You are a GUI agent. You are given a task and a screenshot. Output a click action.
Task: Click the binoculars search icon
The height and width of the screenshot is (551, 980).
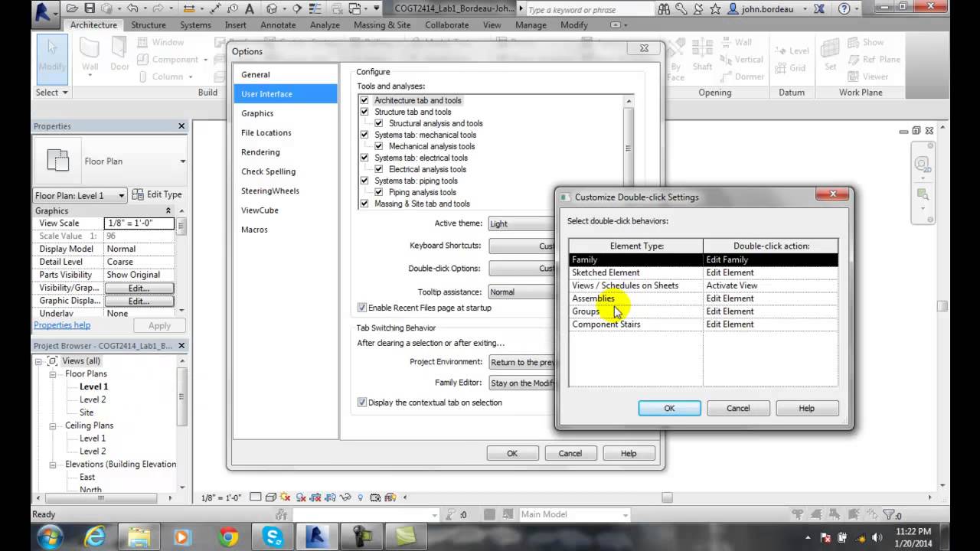point(664,9)
